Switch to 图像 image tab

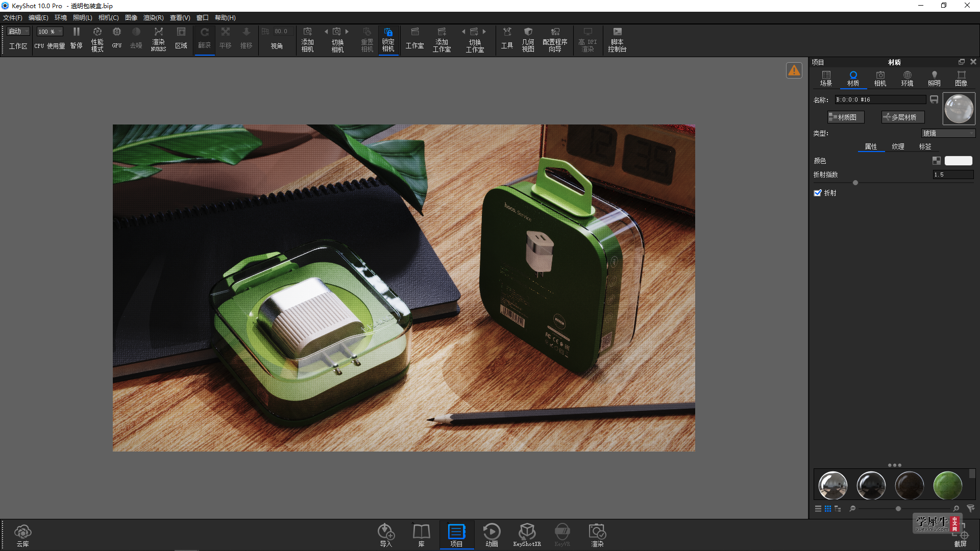(961, 79)
